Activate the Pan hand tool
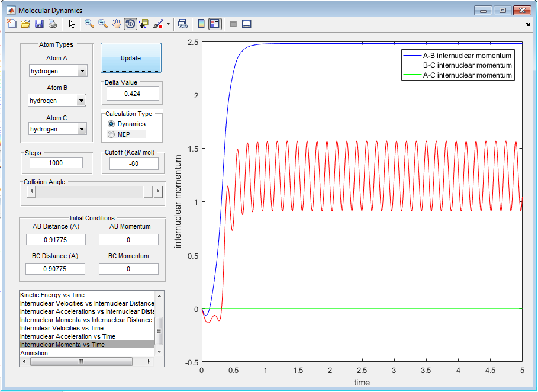The image size is (538, 392). click(x=117, y=24)
